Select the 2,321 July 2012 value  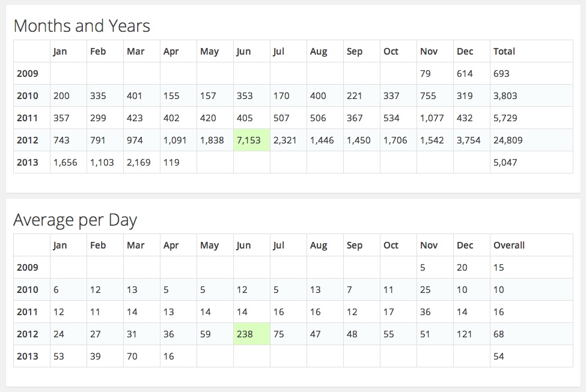click(x=284, y=140)
